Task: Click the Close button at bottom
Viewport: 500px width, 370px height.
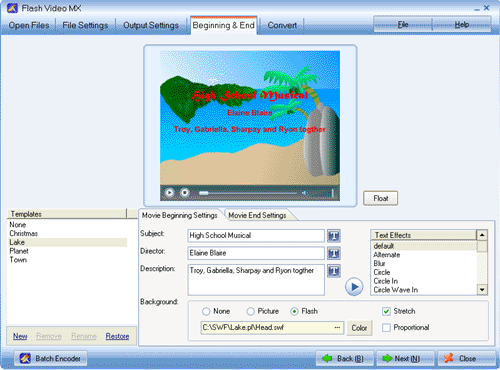Action: point(466,359)
